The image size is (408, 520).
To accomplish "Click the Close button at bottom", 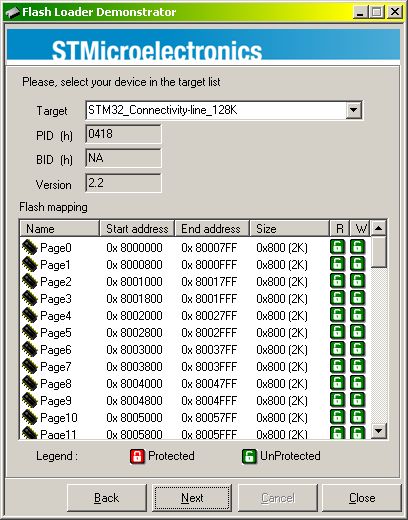I will [x=362, y=498].
